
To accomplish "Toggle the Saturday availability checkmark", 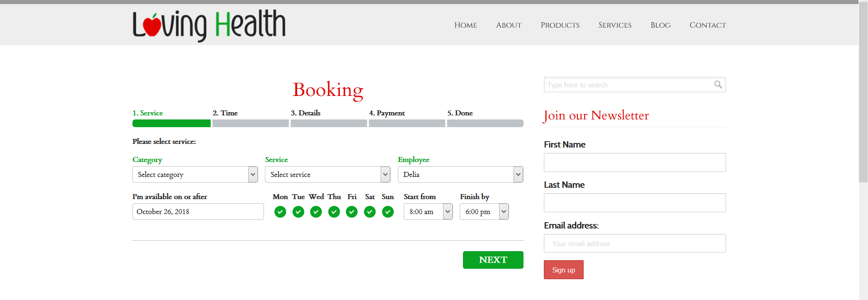I will pyautogui.click(x=370, y=212).
